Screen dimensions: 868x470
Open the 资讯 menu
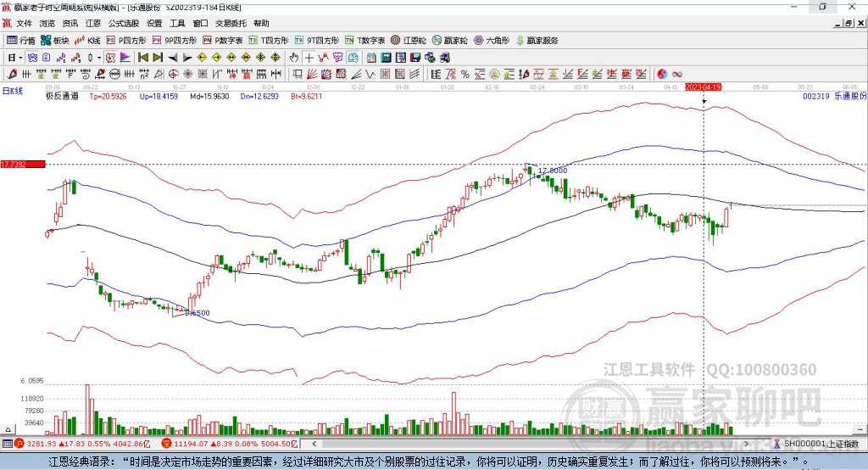[70, 23]
